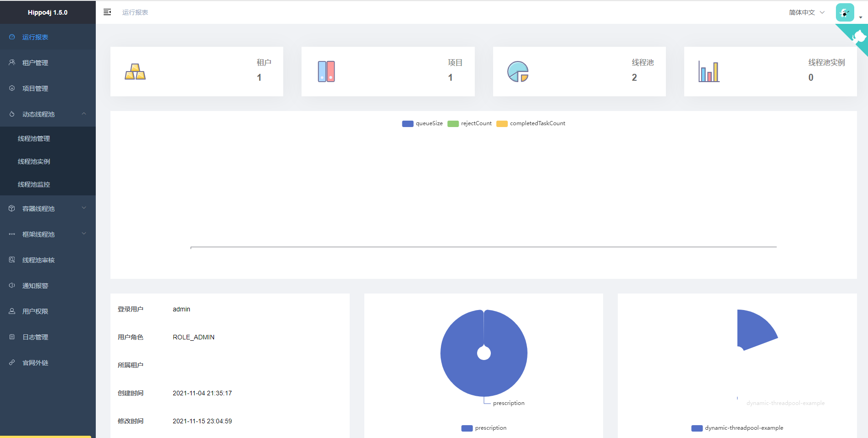
Task: Click the dashboard icon beside 运行报表
Action: coord(12,37)
